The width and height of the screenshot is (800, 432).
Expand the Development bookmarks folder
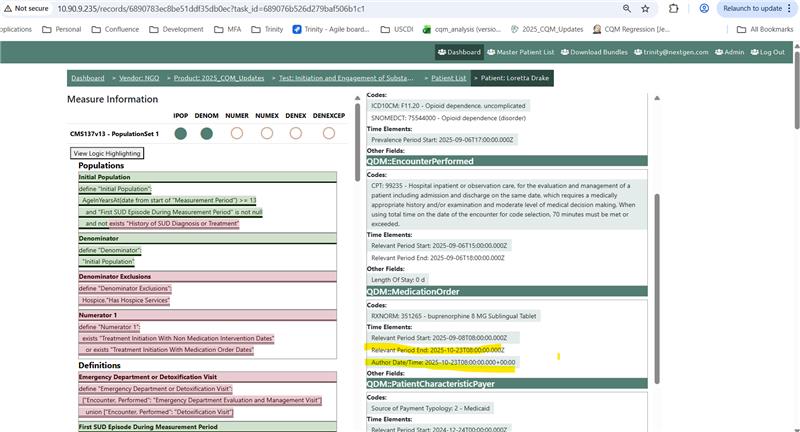(x=176, y=29)
